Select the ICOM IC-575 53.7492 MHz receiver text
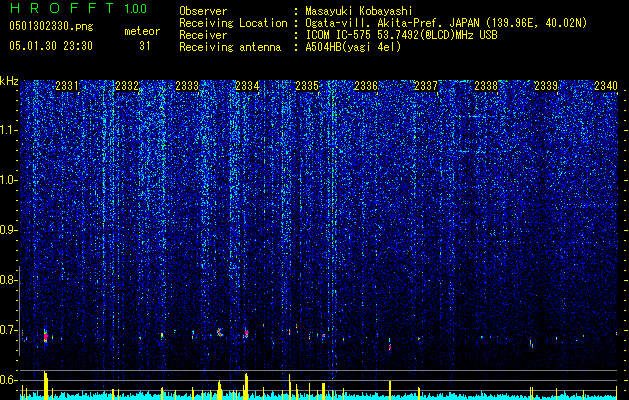This screenshot has width=629, height=400. 401,35
